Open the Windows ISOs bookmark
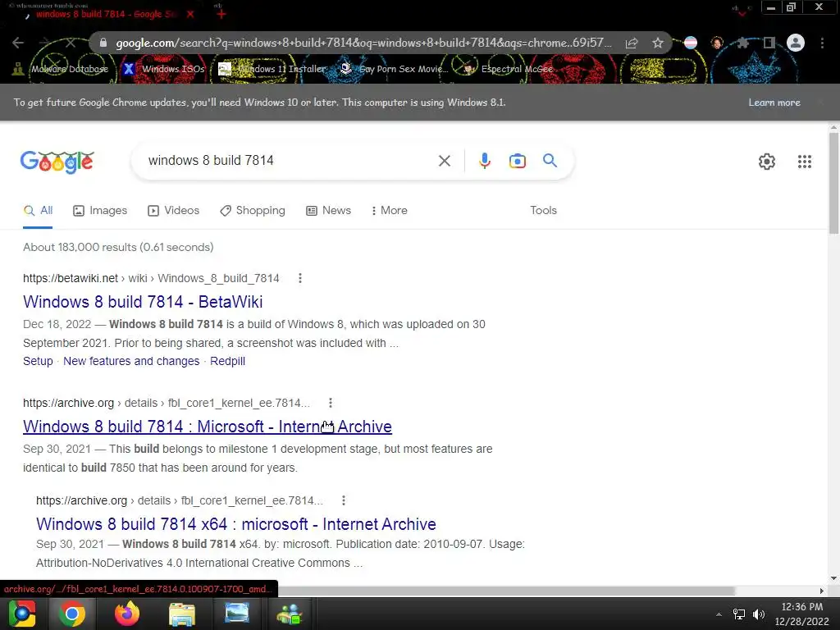The height and width of the screenshot is (630, 840). click(x=164, y=69)
